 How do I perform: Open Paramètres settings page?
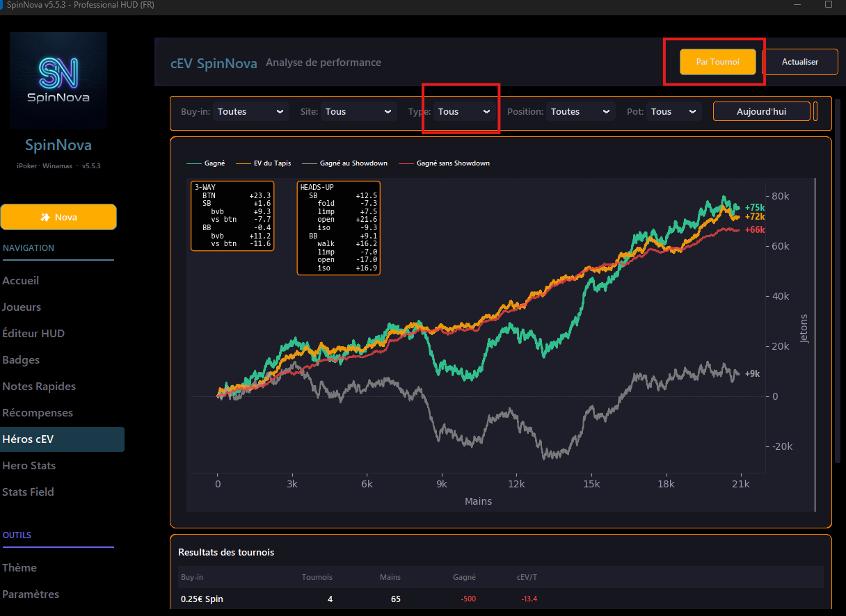tap(31, 594)
